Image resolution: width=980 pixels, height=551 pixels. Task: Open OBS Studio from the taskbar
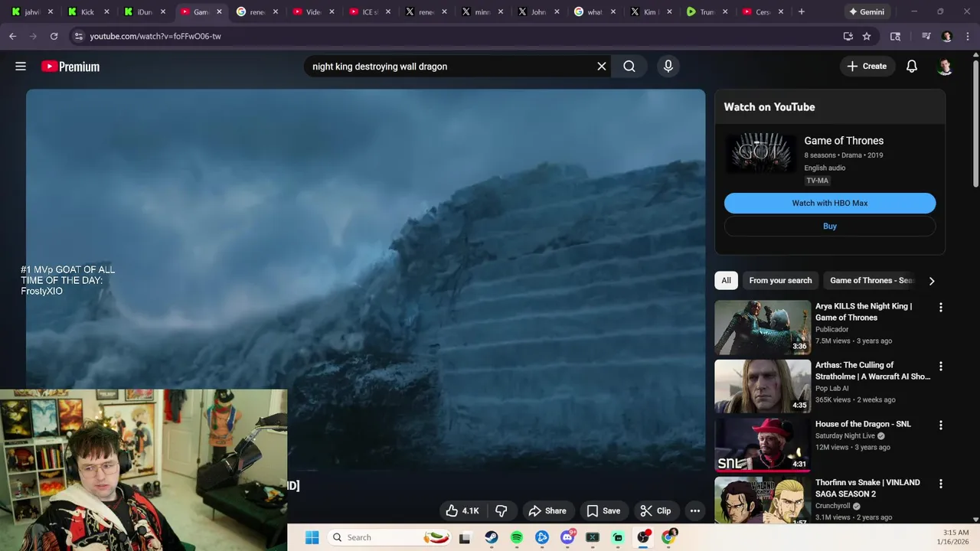643,537
